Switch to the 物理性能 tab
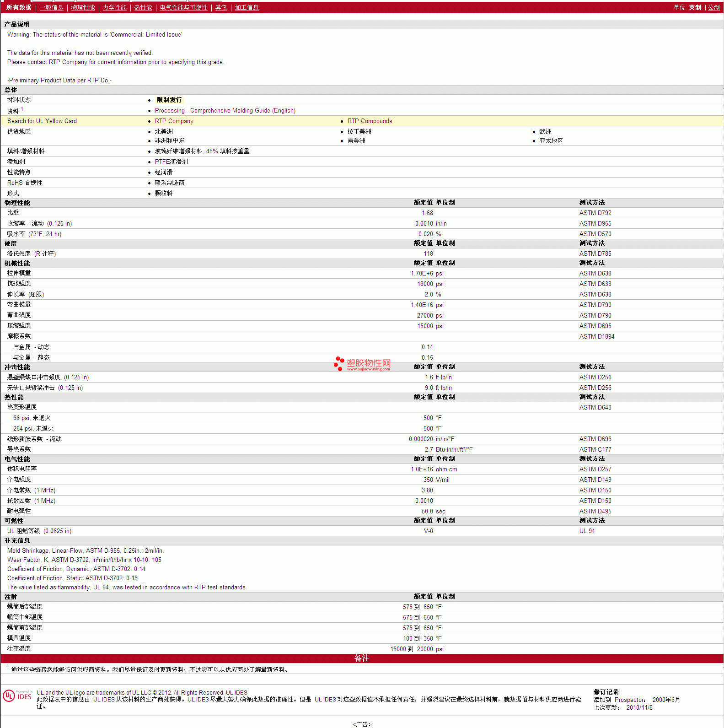Viewport: 724px width, 728px height. tap(83, 7)
